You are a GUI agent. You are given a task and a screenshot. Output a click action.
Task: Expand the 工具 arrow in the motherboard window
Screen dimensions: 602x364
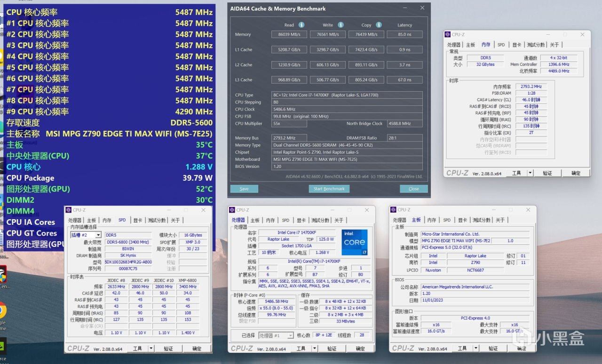coord(475,348)
